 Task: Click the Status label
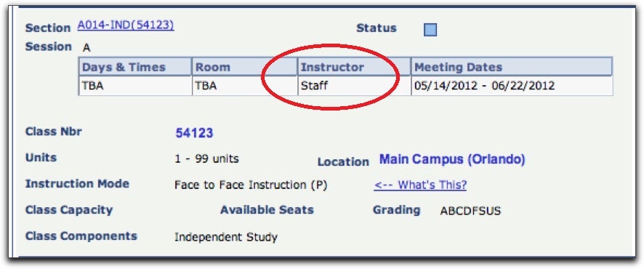(377, 28)
